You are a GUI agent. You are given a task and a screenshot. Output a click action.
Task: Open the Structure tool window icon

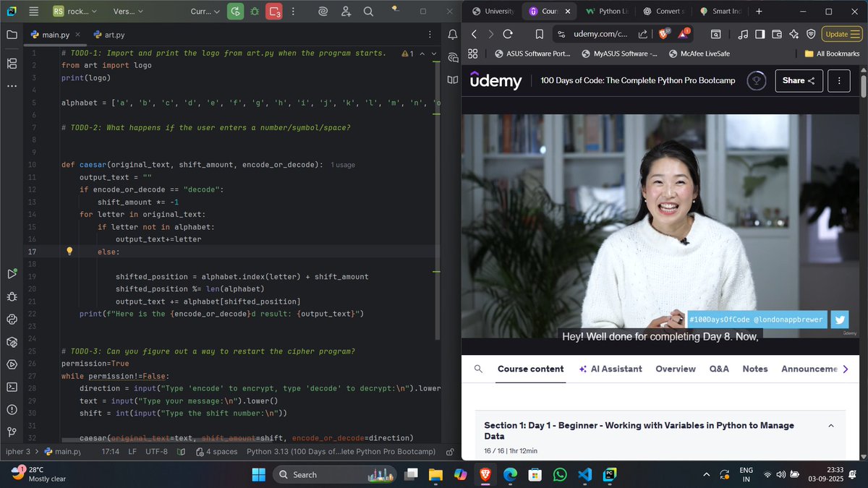tap(12, 64)
